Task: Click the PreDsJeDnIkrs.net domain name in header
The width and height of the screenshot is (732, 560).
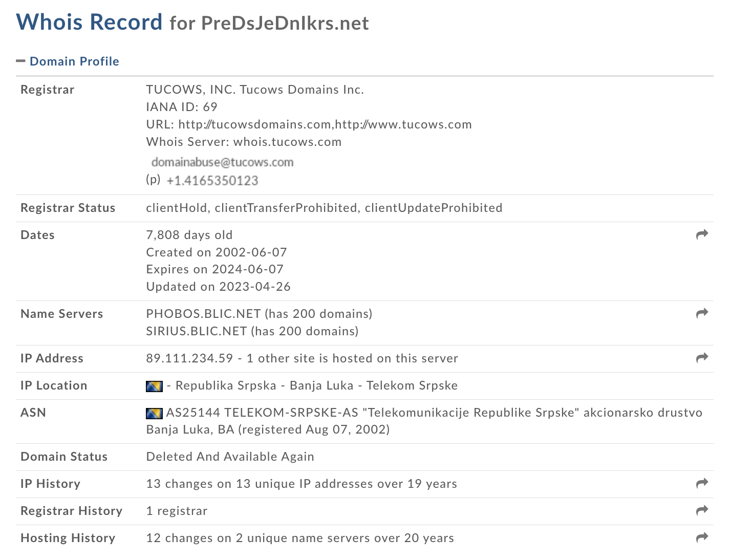Action: point(285,23)
